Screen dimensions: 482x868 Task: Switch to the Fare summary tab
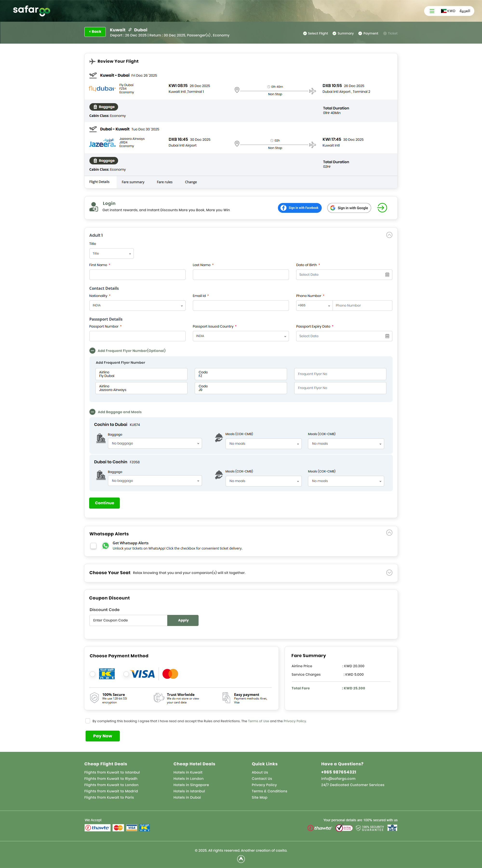[133, 182]
